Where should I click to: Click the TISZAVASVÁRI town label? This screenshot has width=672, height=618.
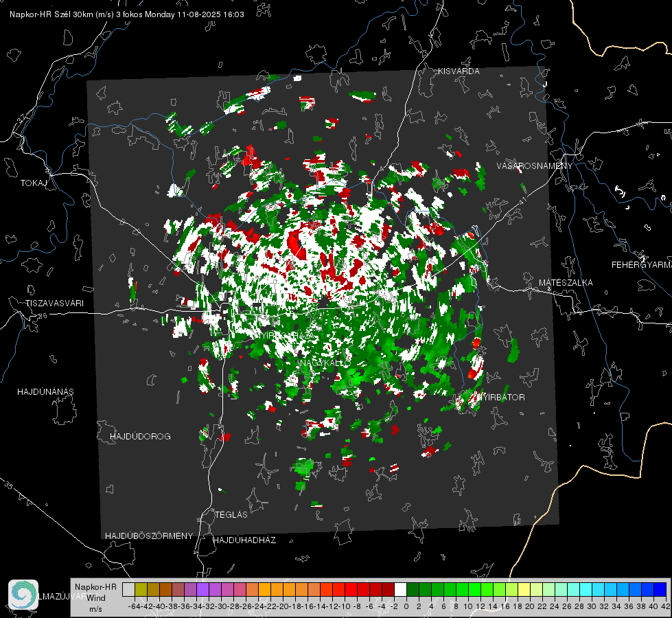pyautogui.click(x=54, y=304)
